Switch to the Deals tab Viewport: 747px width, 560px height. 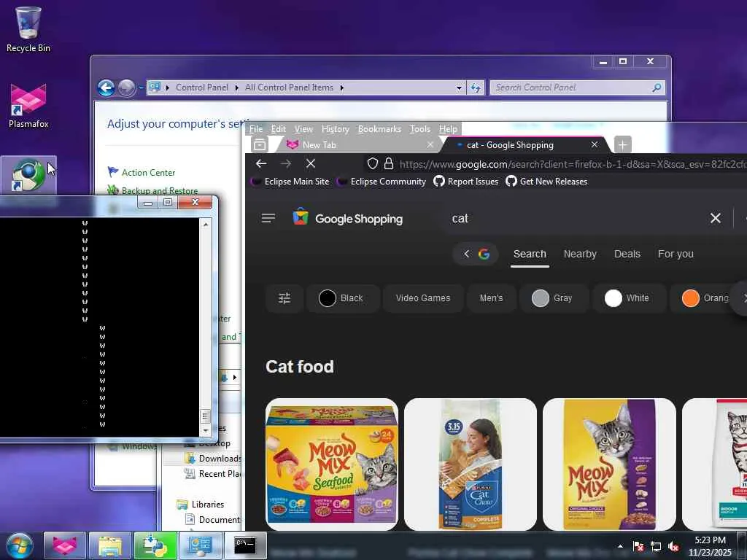pyautogui.click(x=627, y=254)
